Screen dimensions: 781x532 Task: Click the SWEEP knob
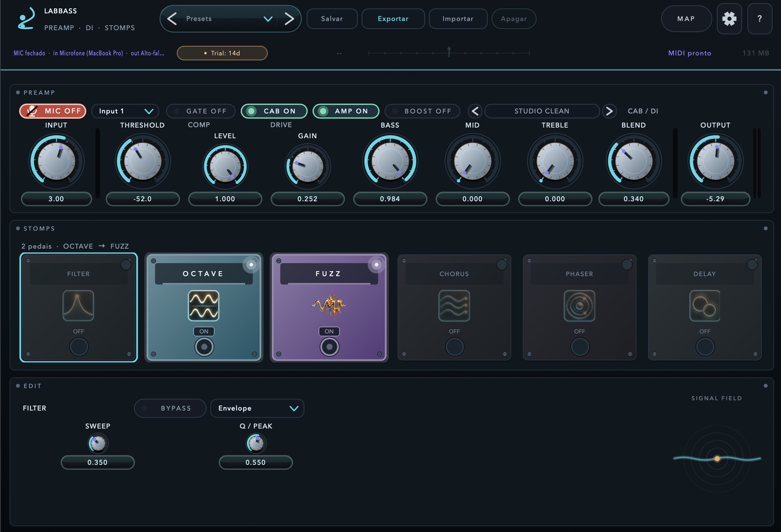(x=98, y=443)
